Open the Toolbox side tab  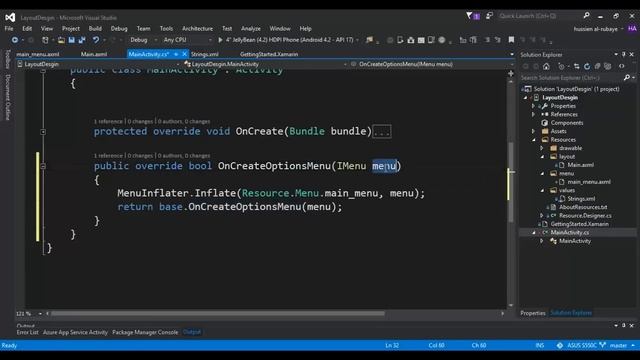7,60
